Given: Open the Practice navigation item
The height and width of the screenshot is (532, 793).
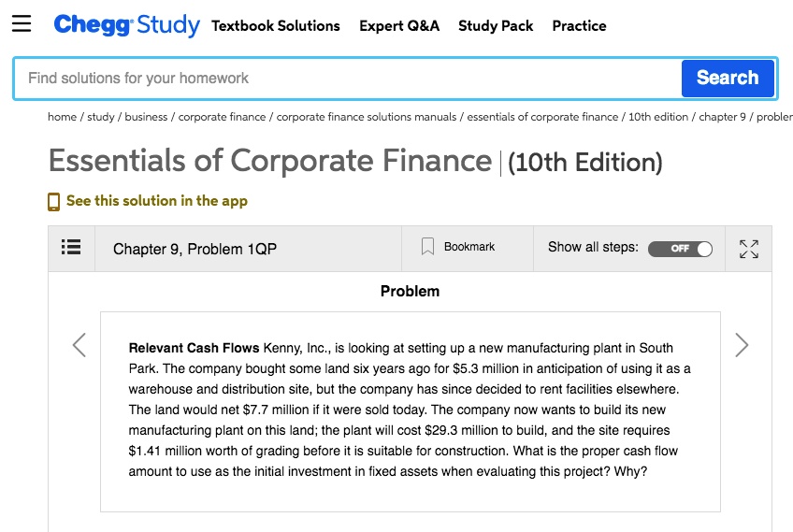Looking at the screenshot, I should tap(579, 26).
